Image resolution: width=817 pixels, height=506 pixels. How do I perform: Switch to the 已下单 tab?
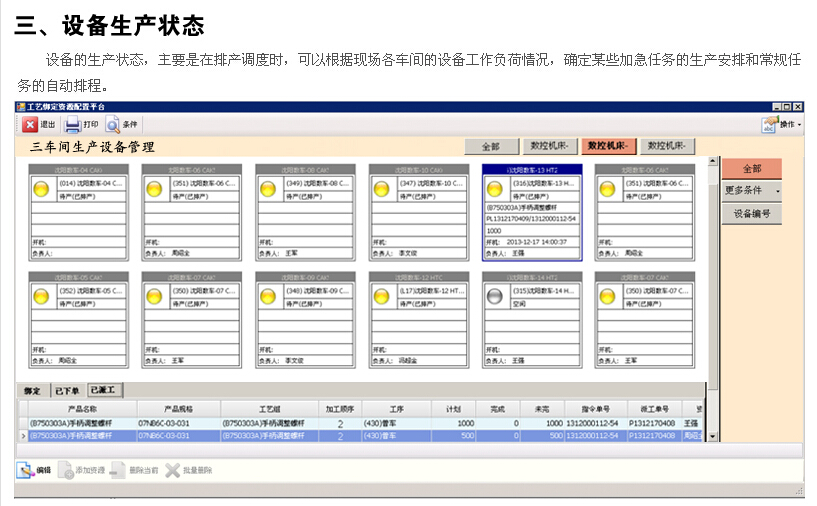(67, 391)
